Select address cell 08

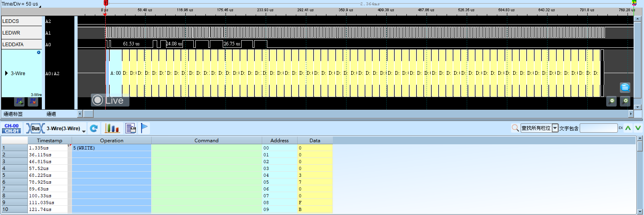(279, 203)
